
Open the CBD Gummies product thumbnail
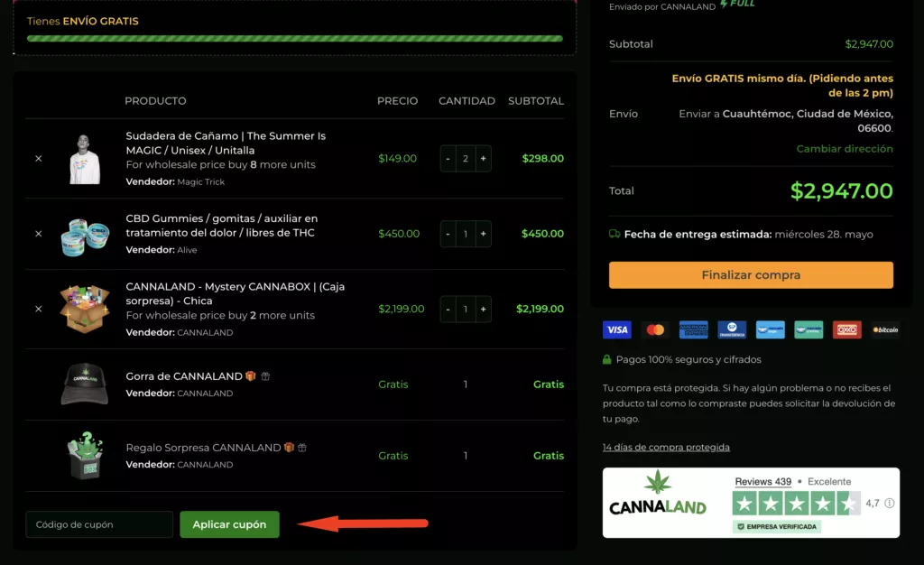[85, 236]
